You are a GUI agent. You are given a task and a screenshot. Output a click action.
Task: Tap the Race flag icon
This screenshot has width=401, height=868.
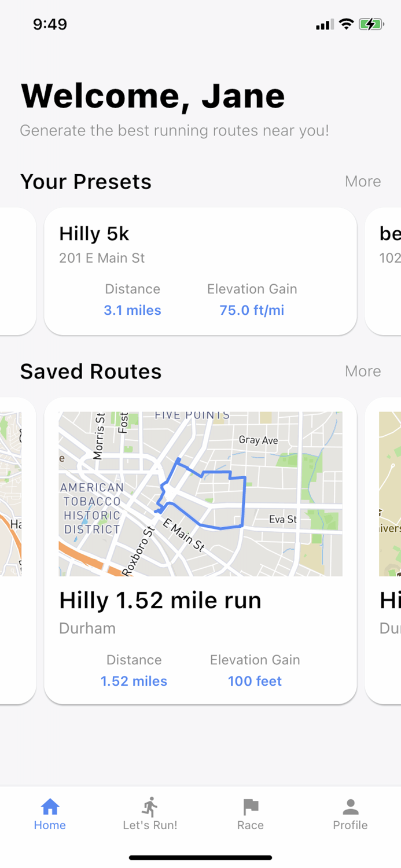[250, 806]
